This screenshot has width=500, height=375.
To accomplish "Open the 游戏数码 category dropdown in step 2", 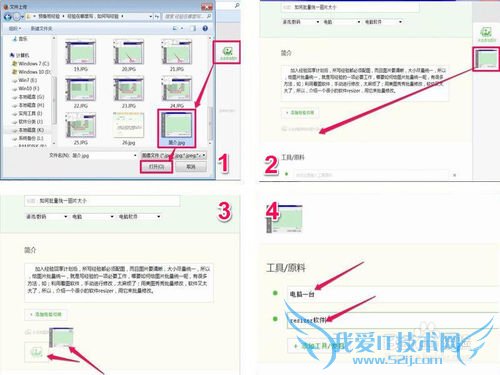I will 301,22.
